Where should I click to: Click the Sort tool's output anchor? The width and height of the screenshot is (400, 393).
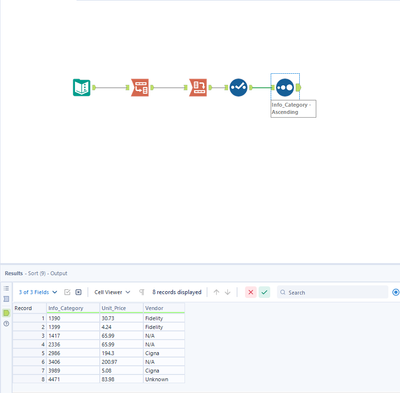point(298,88)
